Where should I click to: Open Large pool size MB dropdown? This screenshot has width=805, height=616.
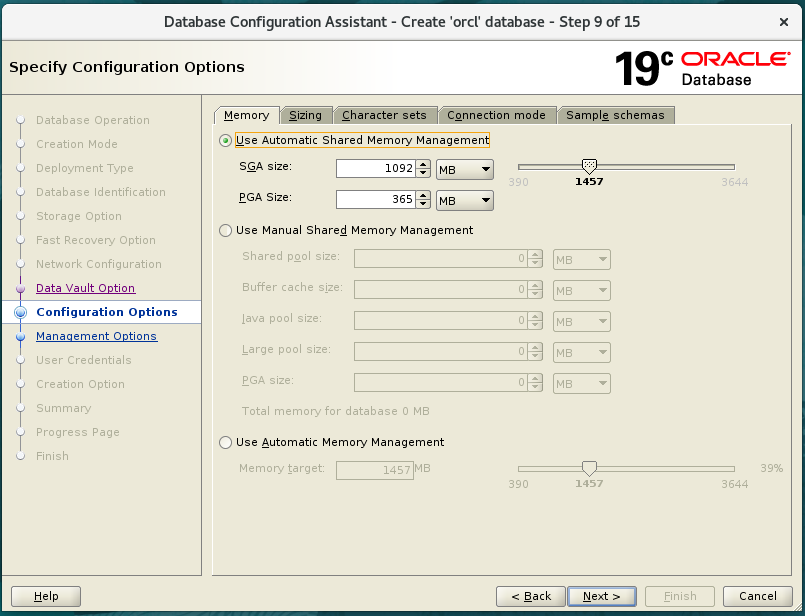[582, 353]
